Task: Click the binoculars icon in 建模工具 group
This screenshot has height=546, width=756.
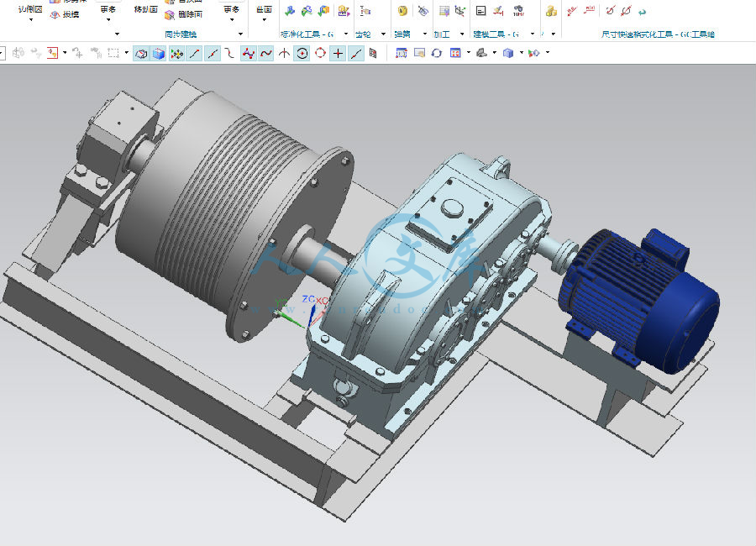Action: point(518,11)
